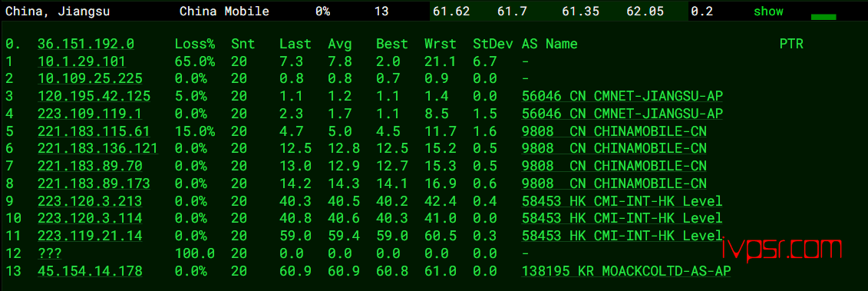Select the destination IP 45.154.14.178
868x291 pixels.
click(x=90, y=270)
